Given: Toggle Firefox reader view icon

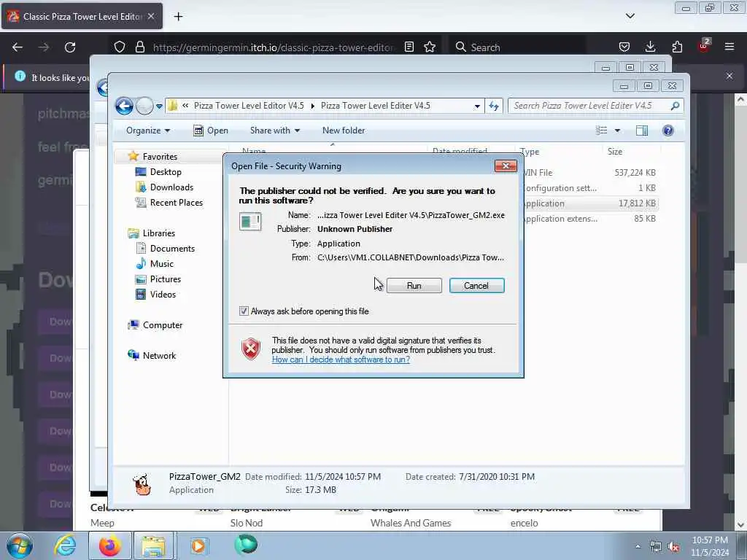Looking at the screenshot, I should 409,47.
